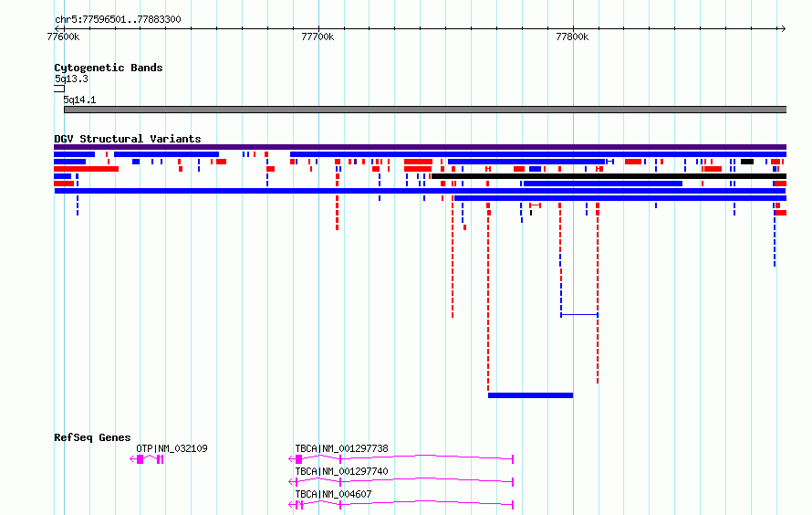The image size is (812, 515).
Task: Open the Cytogenetic Bands track title
Action: pyautogui.click(x=109, y=68)
